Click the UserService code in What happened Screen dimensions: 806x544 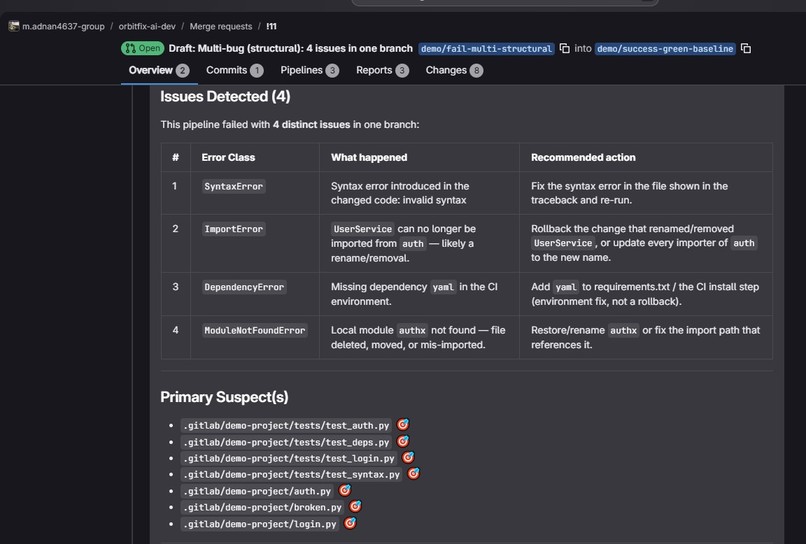[x=362, y=229]
